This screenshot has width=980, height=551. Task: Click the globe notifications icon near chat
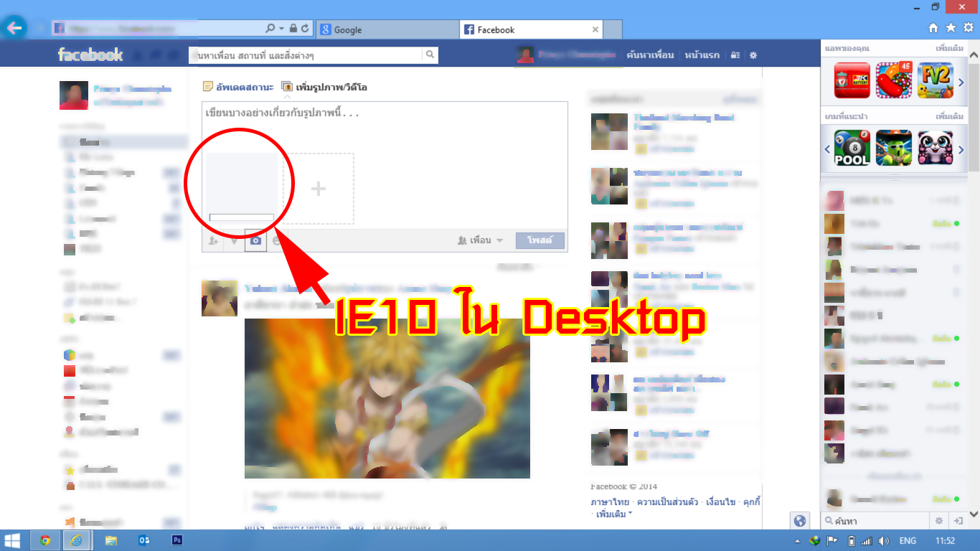pyautogui.click(x=800, y=521)
